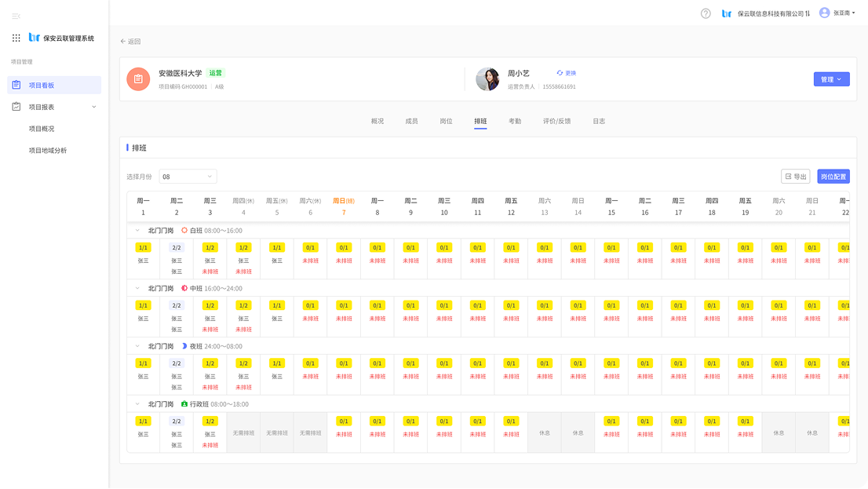
Task: Collapse the sidebar using the top-left menu icon
Action: pos(16,16)
